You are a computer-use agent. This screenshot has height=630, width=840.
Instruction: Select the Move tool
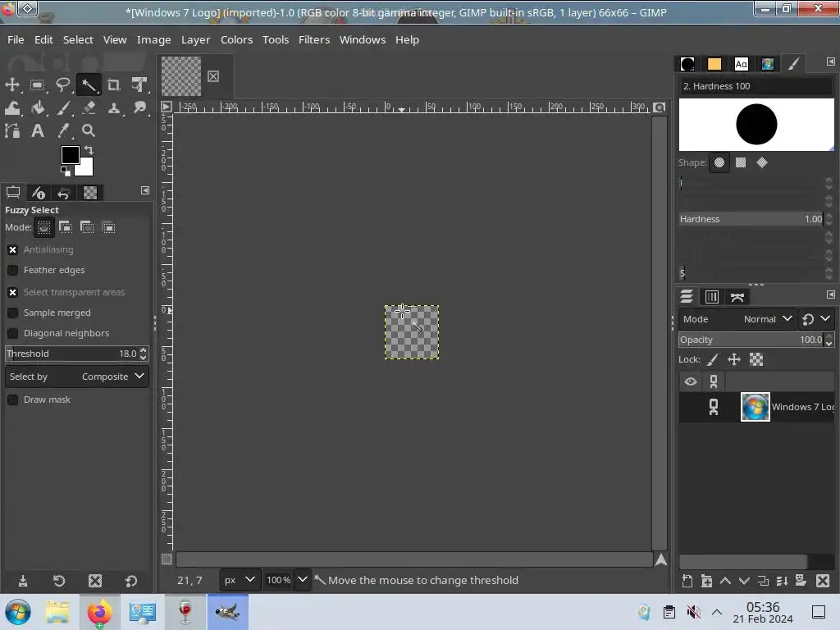point(11,84)
